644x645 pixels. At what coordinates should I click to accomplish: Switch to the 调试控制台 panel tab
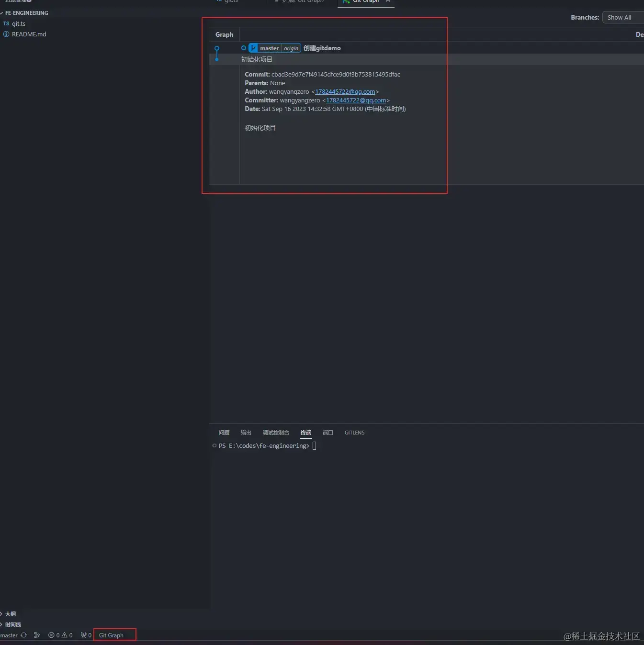click(x=276, y=433)
